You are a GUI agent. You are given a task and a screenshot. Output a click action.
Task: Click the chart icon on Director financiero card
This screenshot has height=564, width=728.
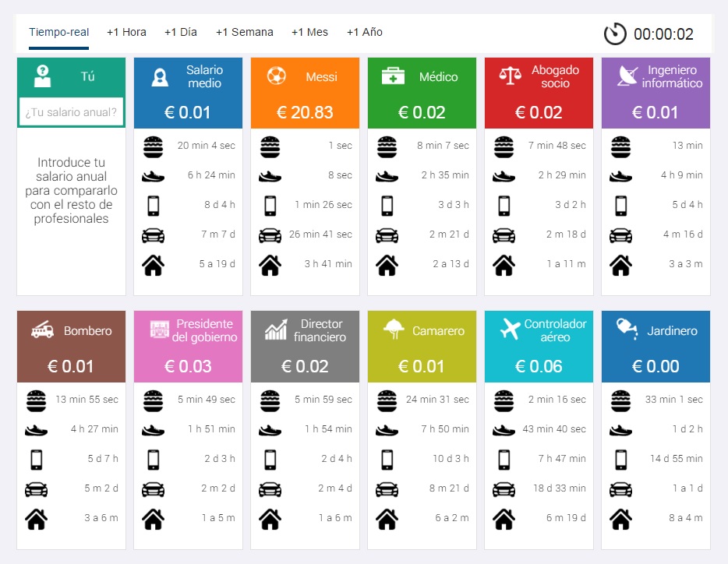pos(276,330)
